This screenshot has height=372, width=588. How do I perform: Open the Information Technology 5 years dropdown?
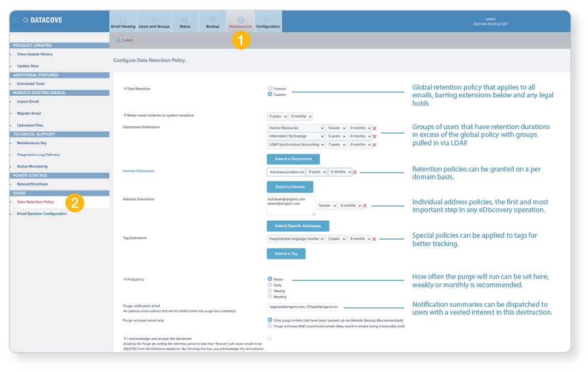click(x=336, y=136)
